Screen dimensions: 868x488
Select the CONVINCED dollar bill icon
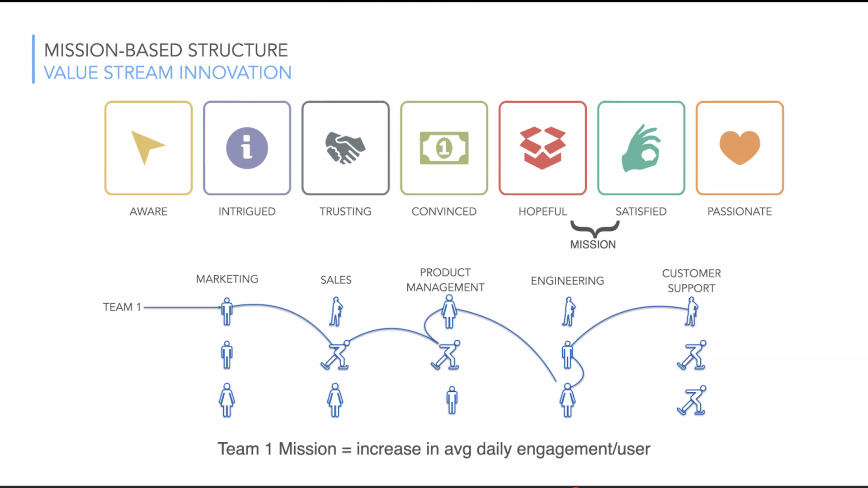444,148
